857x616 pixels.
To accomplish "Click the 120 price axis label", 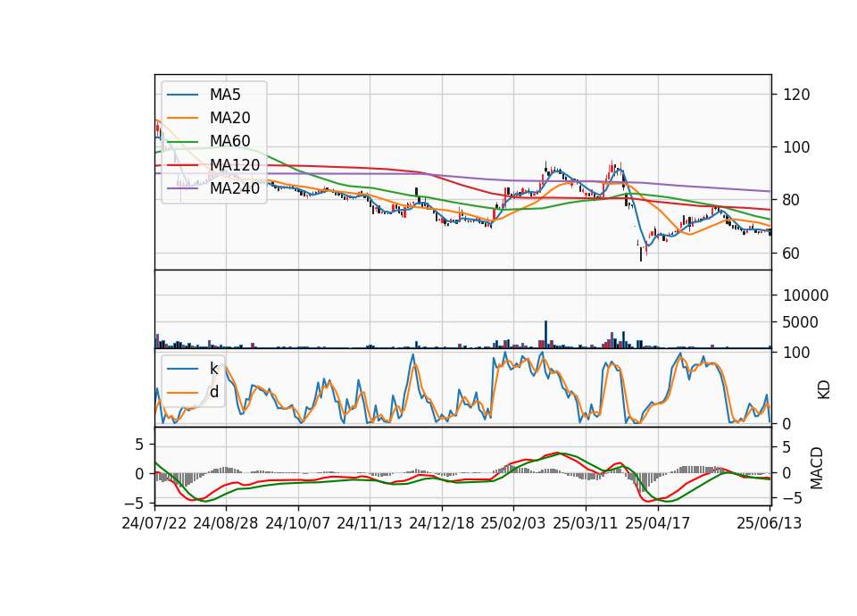I will [796, 95].
